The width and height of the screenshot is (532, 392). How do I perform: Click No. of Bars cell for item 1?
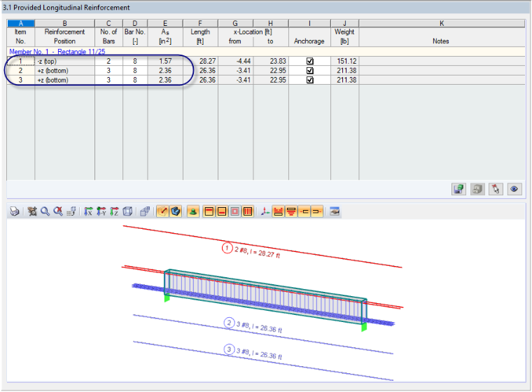(x=108, y=61)
